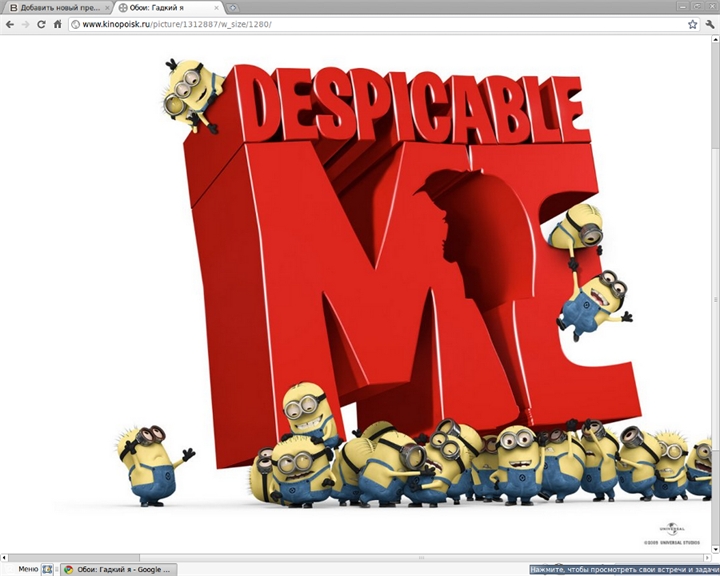Close the 'Добавить новый пре...' tab
The width and height of the screenshot is (720, 576).
coord(107,8)
